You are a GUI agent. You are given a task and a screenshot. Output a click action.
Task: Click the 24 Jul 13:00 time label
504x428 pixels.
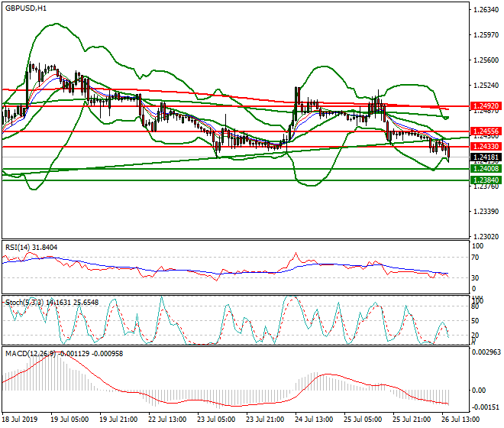[314, 420]
